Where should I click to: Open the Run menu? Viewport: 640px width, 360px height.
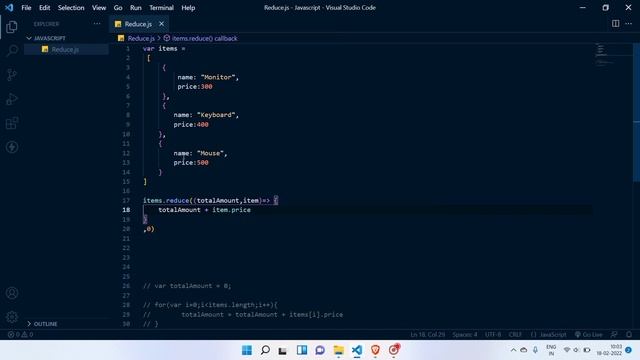pyautogui.click(x=136, y=8)
